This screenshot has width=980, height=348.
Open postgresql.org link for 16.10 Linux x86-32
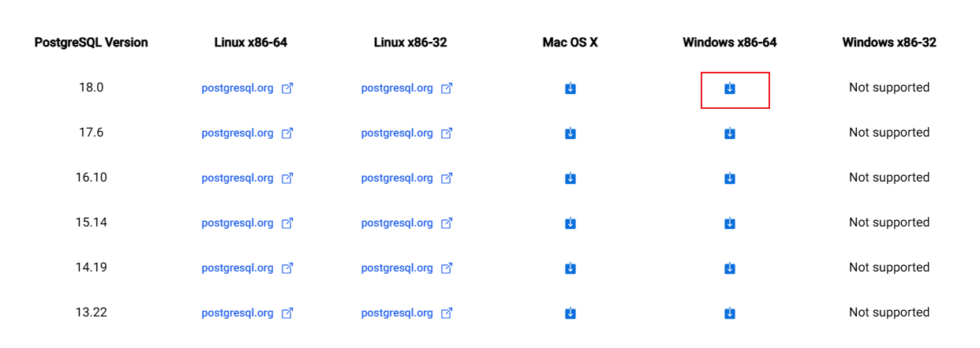pyautogui.click(x=397, y=178)
